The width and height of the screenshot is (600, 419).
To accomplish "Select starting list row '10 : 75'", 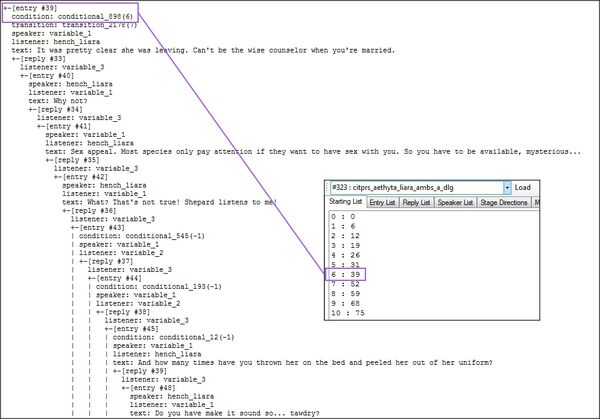I will pos(347,313).
